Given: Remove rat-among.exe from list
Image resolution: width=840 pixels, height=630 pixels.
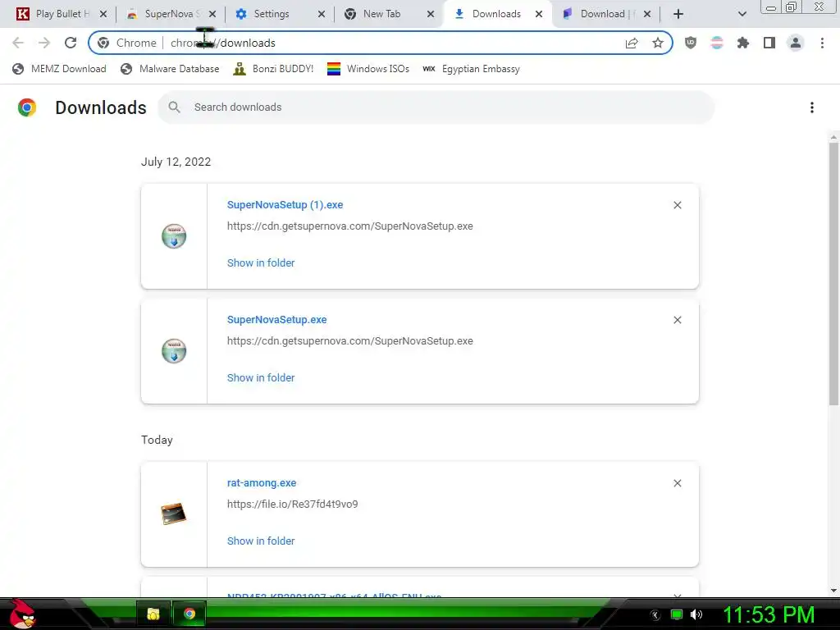Looking at the screenshot, I should pyautogui.click(x=677, y=483).
